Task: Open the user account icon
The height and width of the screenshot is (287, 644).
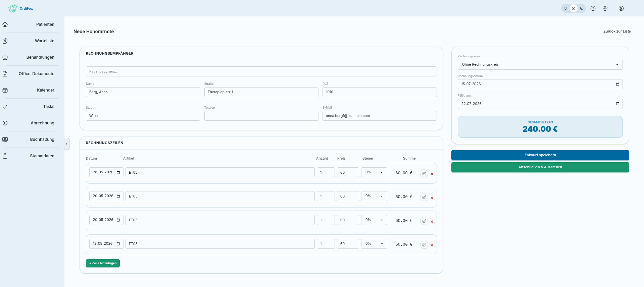Action: (x=621, y=8)
